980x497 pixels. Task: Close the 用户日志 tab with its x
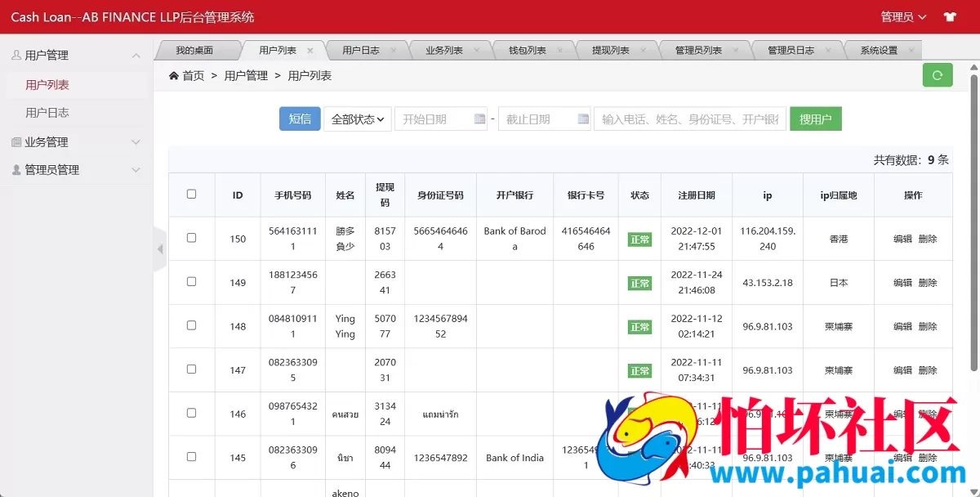pos(394,50)
